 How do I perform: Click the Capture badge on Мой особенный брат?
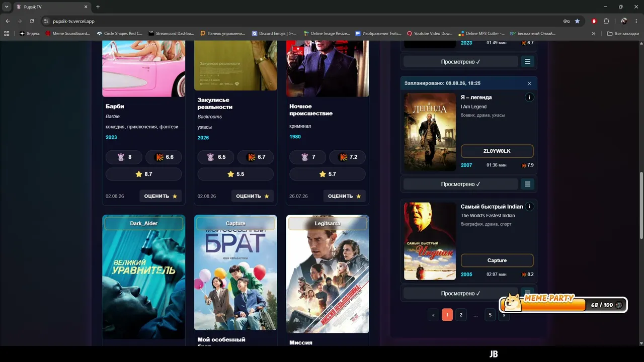235,223
